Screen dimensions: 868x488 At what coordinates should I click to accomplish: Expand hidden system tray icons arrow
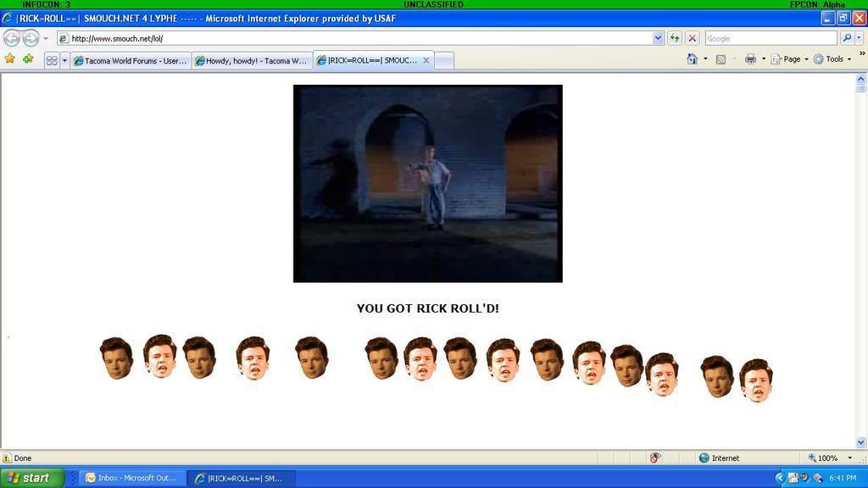pos(780,478)
